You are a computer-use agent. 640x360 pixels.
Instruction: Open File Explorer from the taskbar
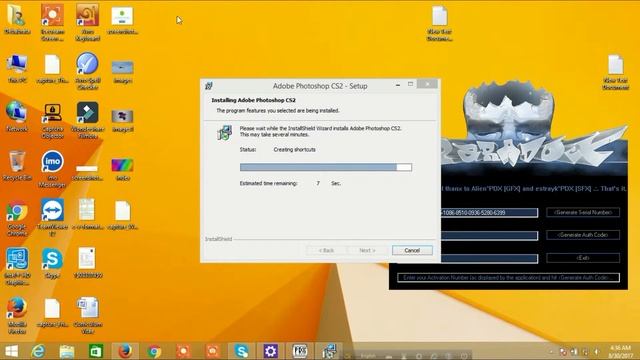67,351
